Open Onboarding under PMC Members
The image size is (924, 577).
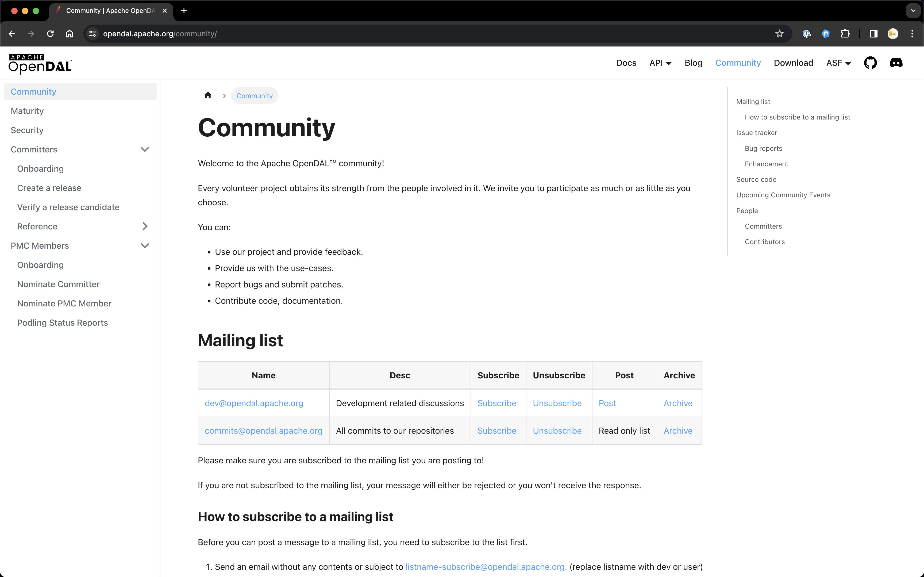click(40, 265)
